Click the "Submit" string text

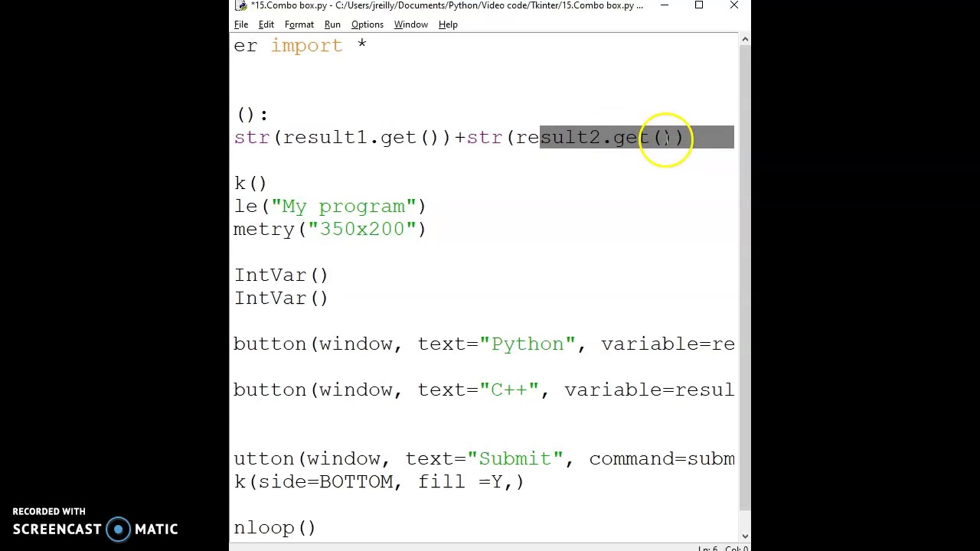click(515, 459)
